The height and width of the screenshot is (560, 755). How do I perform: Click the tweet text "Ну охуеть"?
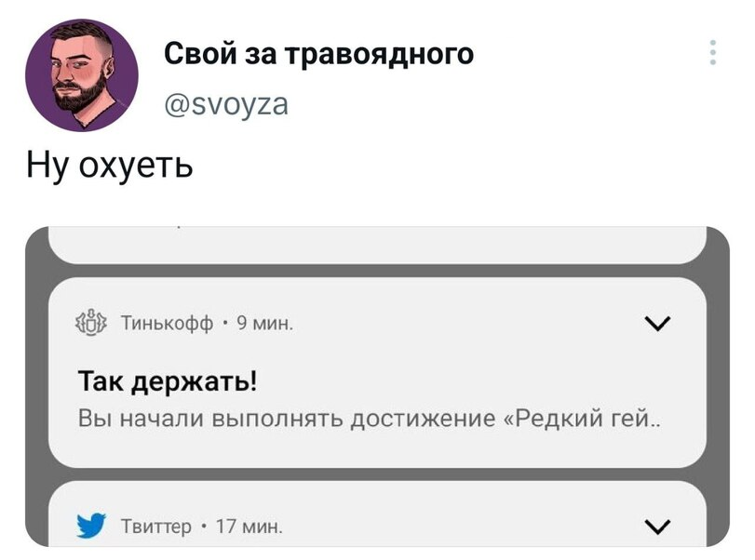pyautogui.click(x=109, y=167)
